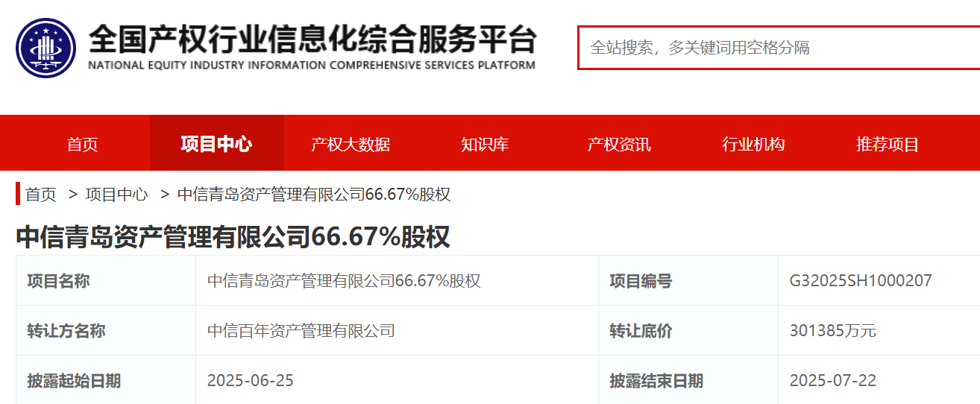
Task: Click the 项目编号 label cell
Action: (688, 281)
